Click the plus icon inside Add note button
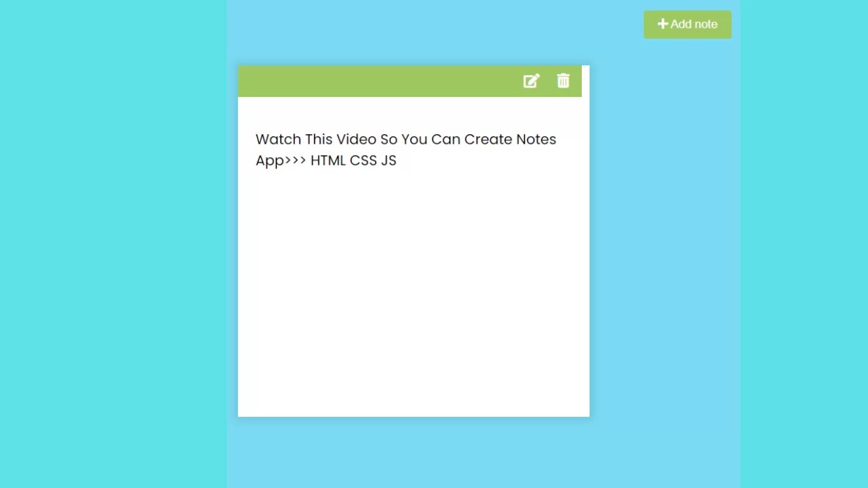 (663, 24)
